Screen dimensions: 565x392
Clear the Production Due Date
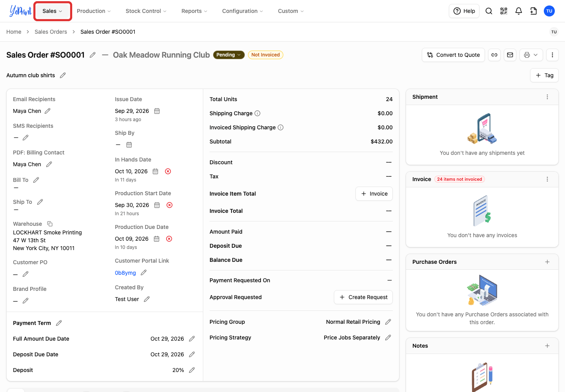[x=169, y=239]
